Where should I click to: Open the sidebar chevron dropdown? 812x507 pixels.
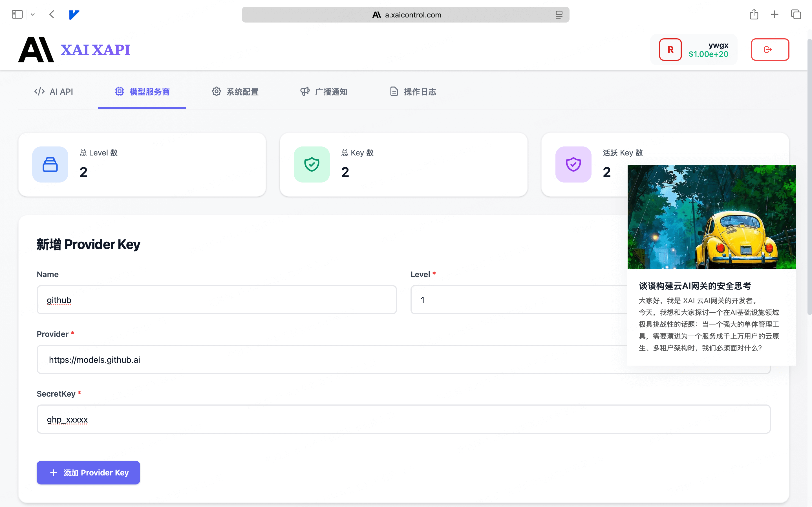[x=32, y=14]
